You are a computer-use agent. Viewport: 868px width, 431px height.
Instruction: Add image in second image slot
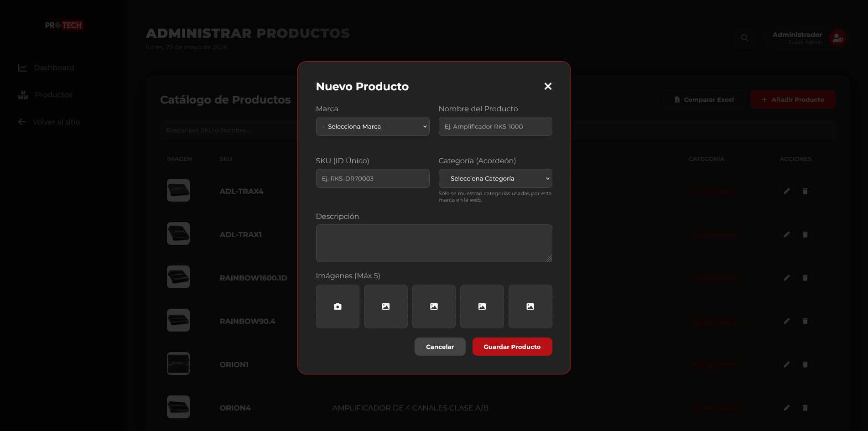(x=386, y=306)
